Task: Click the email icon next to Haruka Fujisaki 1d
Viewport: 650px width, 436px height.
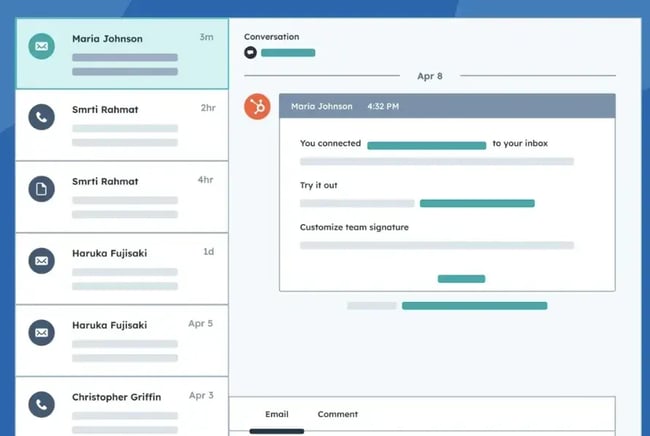Action: (x=41, y=261)
